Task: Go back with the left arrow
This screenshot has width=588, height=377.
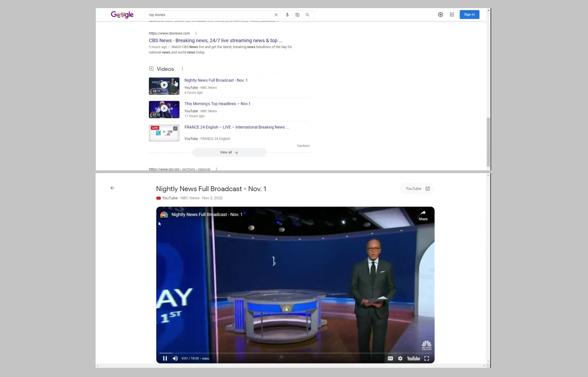Action: coord(112,188)
